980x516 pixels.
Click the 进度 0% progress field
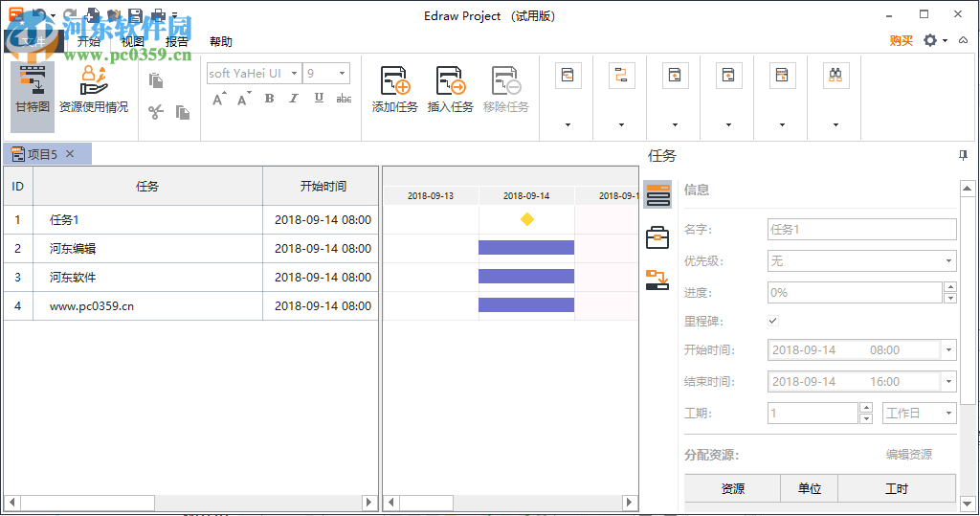pos(855,292)
